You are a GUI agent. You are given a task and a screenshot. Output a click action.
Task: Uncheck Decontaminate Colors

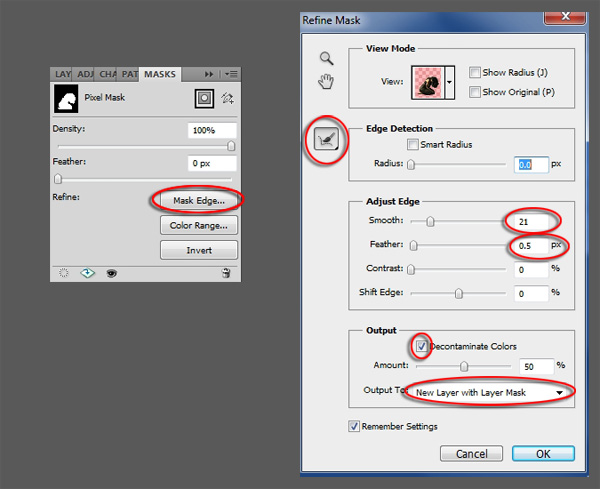(420, 346)
